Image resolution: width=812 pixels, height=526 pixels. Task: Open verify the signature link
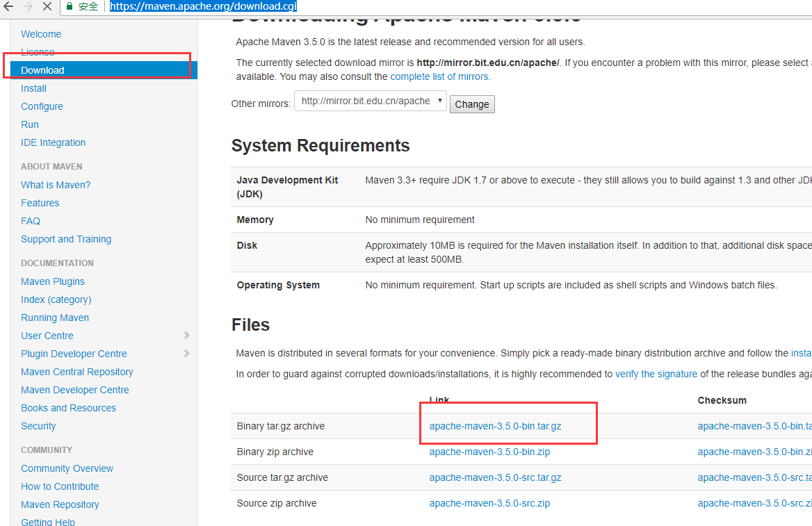point(656,374)
